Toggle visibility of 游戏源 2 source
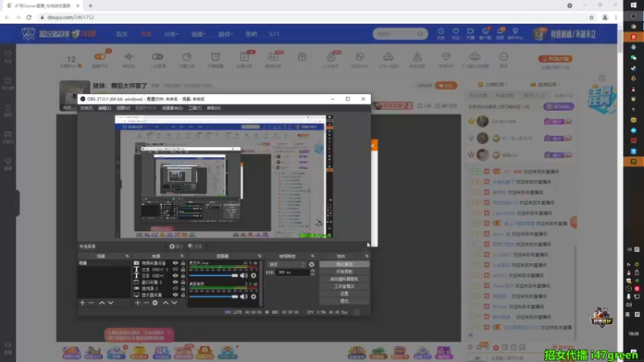 (x=175, y=289)
